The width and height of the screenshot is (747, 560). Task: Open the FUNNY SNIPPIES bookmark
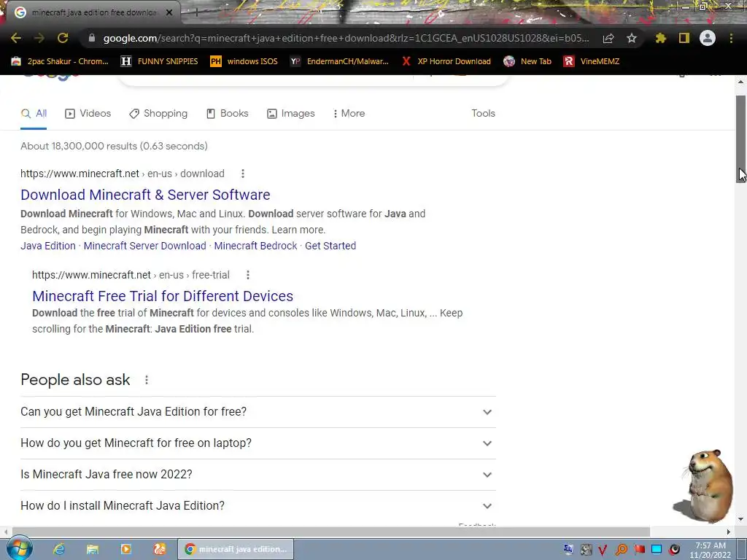pyautogui.click(x=160, y=61)
